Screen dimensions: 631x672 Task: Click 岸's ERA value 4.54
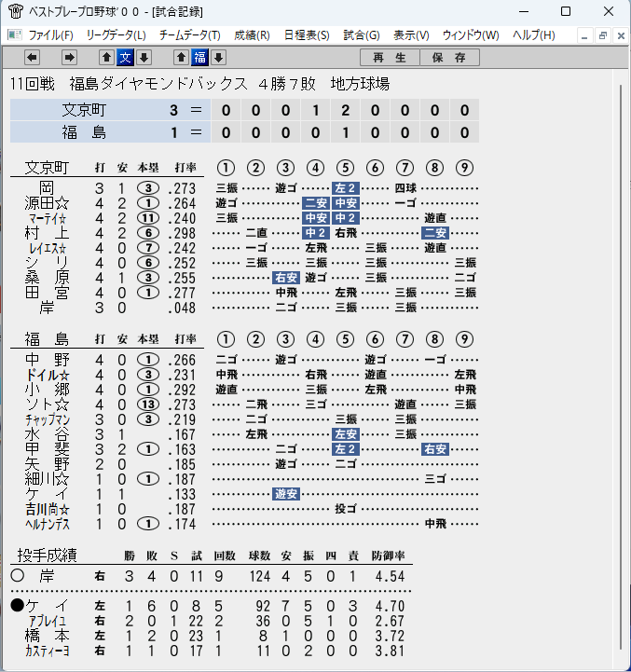[x=390, y=576]
